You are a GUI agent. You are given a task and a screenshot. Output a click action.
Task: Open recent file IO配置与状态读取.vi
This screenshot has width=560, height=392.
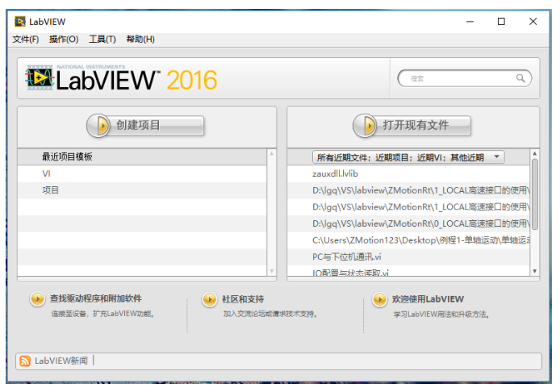[x=408, y=272]
